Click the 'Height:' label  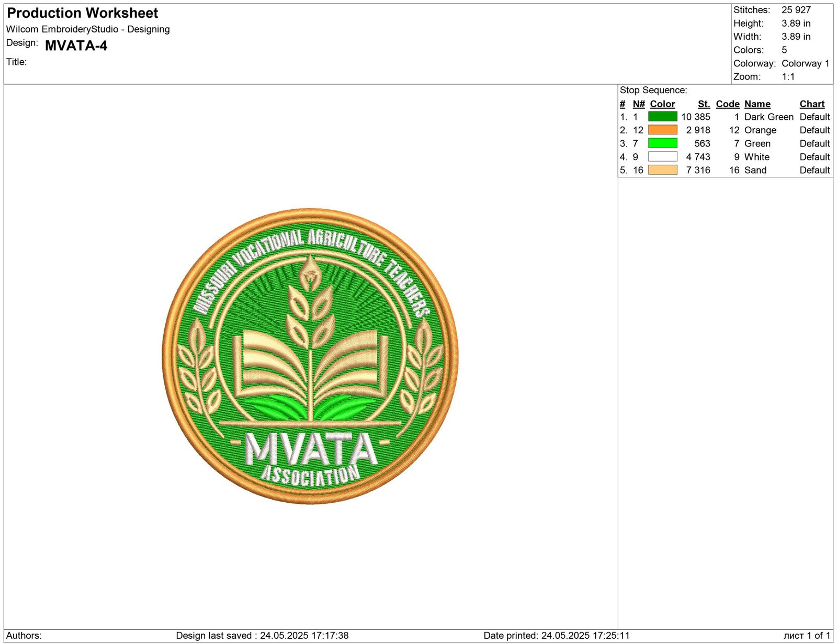point(749,24)
